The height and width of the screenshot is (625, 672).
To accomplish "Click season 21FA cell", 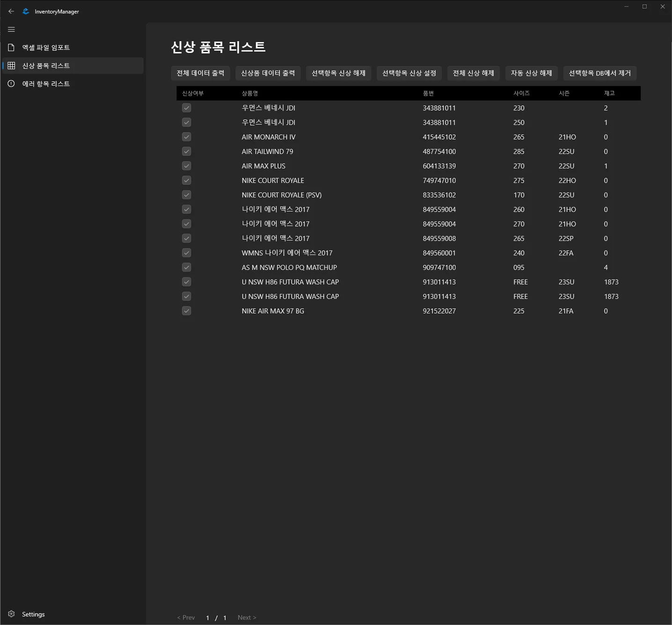I will tap(566, 311).
